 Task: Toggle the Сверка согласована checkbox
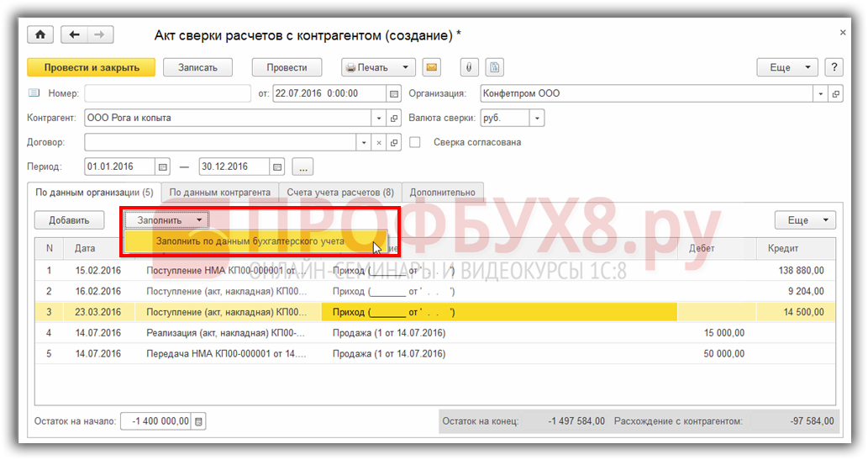(415, 142)
